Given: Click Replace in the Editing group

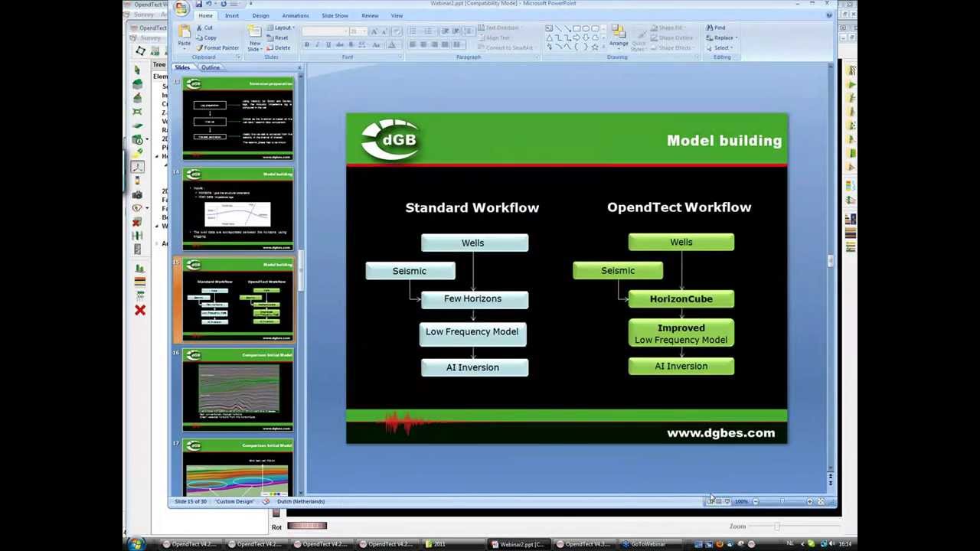Looking at the screenshot, I should point(721,37).
